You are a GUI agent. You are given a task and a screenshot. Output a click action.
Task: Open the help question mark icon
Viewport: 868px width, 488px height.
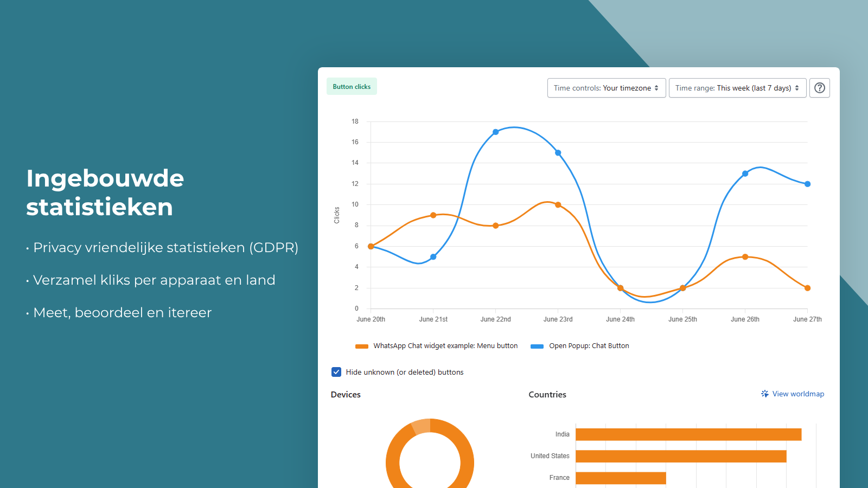[x=820, y=88]
